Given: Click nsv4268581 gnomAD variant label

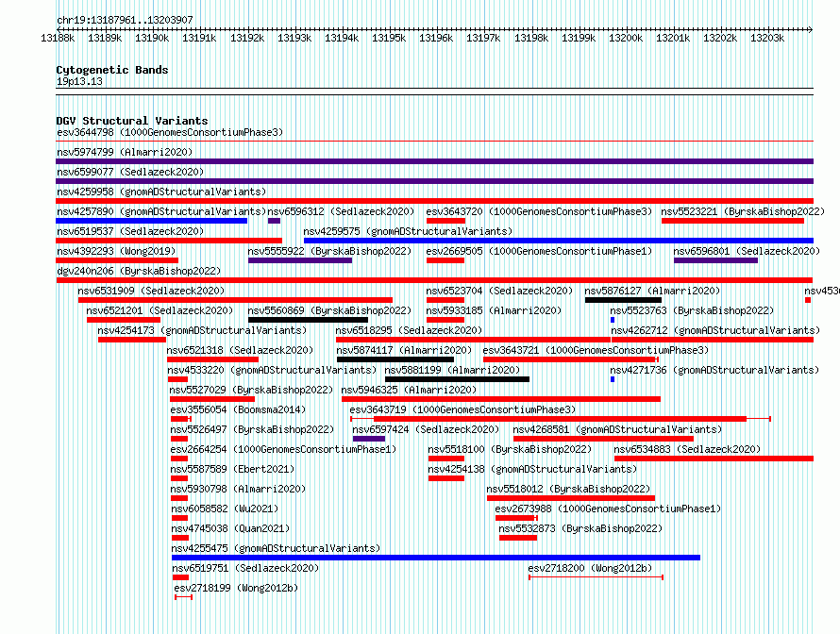Looking at the screenshot, I should pos(617,429).
